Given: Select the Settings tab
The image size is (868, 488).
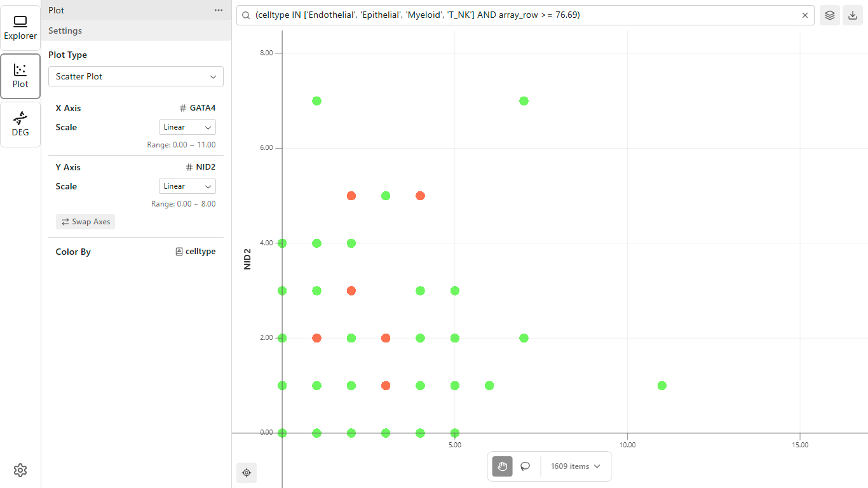Looking at the screenshot, I should [65, 30].
